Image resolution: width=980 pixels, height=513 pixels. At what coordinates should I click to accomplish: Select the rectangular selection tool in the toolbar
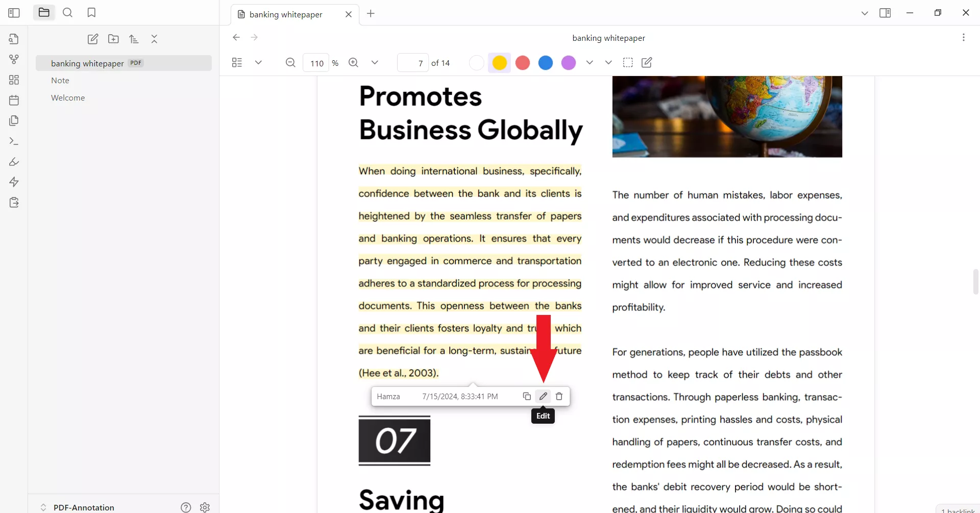tap(628, 62)
